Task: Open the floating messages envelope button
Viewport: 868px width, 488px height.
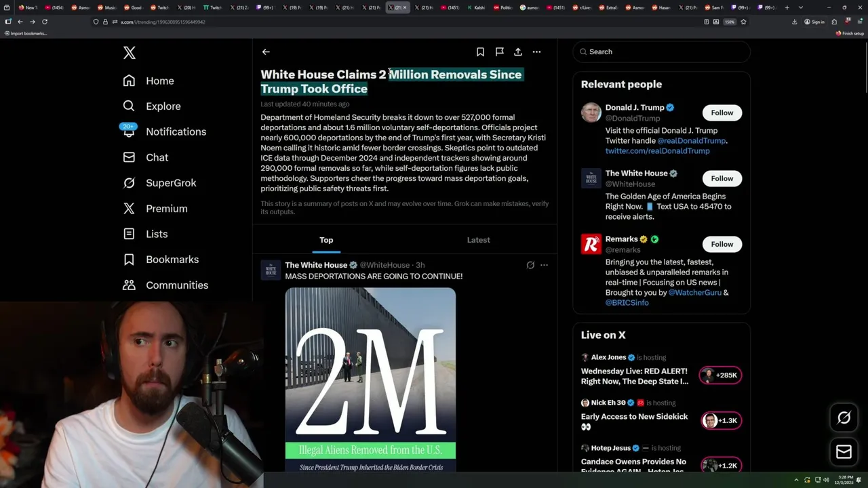Action: pos(844,452)
